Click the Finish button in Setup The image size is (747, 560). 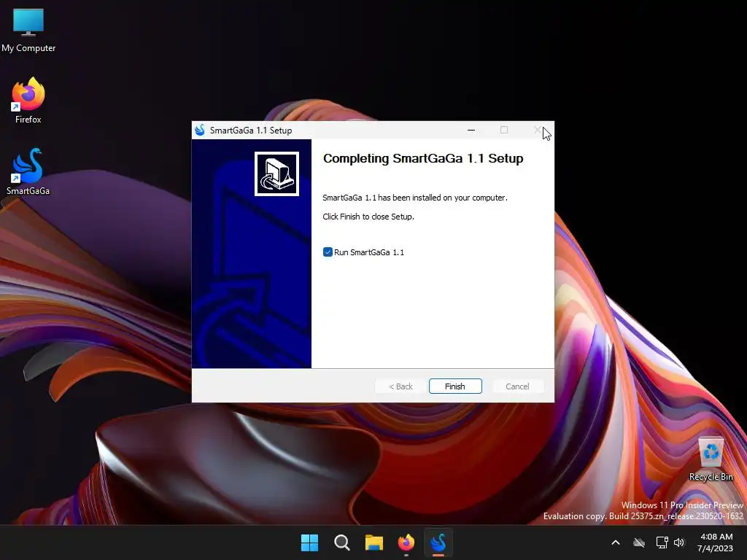(x=455, y=386)
